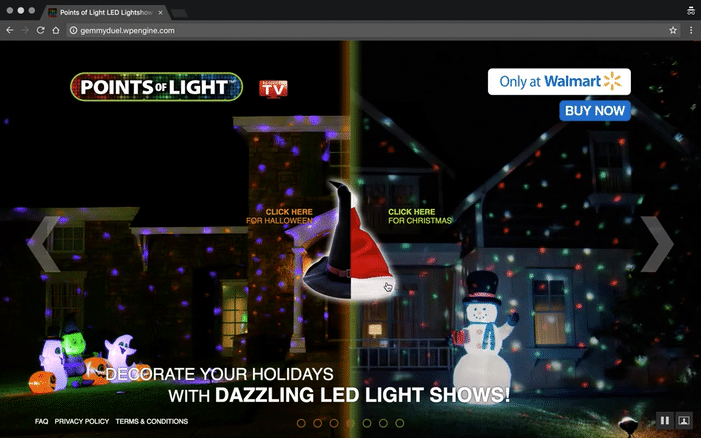Screen dimensions: 701x438
Task: View site information icon in address bar
Action: 73,30
